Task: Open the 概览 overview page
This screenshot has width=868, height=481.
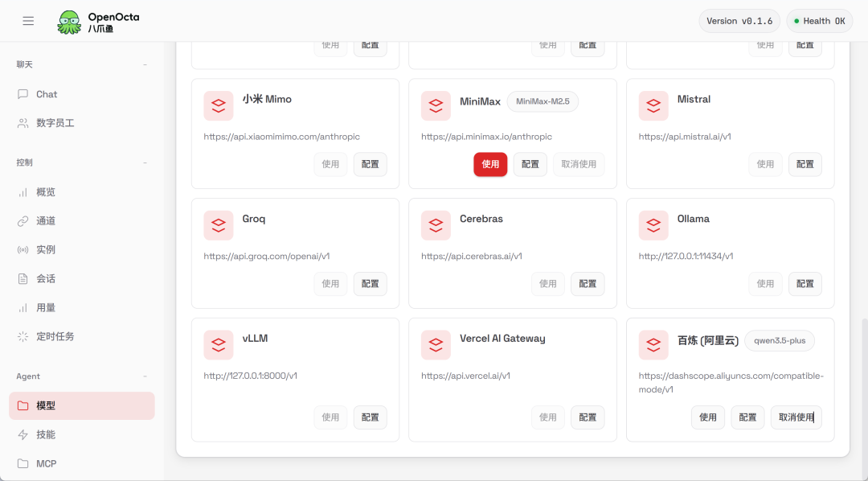Action: click(x=82, y=192)
